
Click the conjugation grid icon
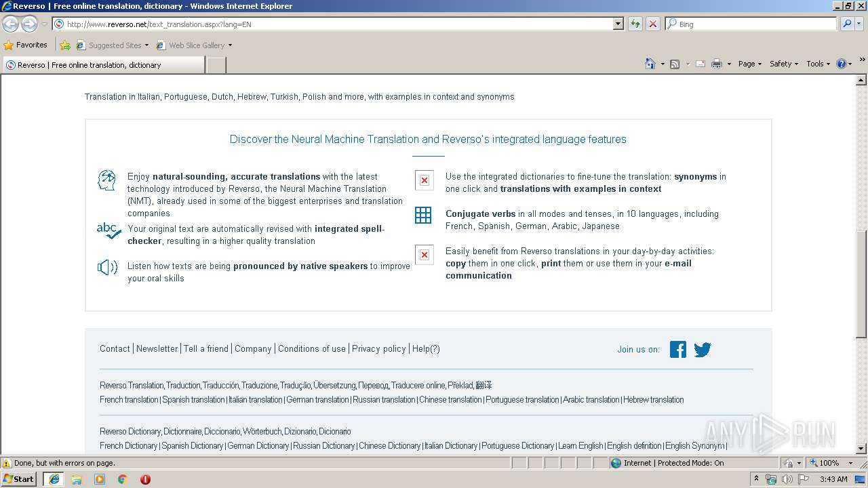pos(423,216)
